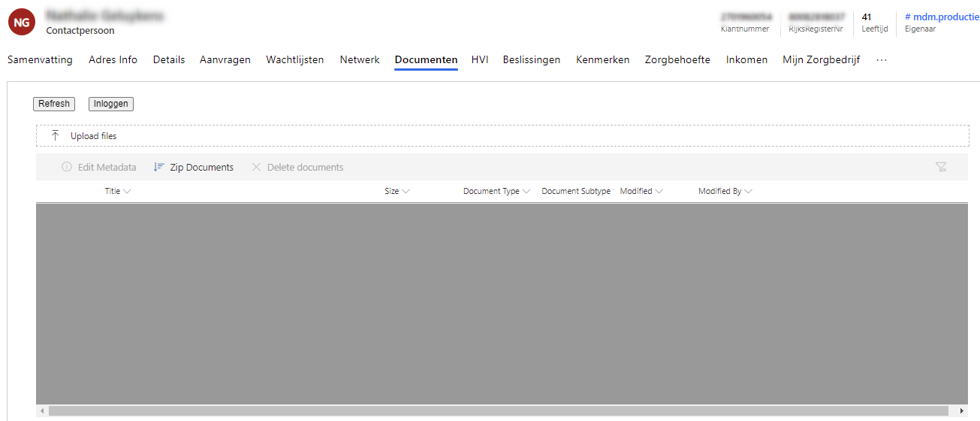Open the Size column dropdown
The image size is (980, 421).
click(x=406, y=192)
